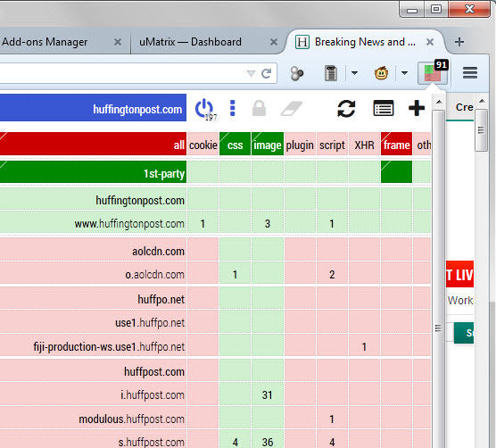Toggle the 1st-party row cell

pyautogui.click(x=93, y=172)
